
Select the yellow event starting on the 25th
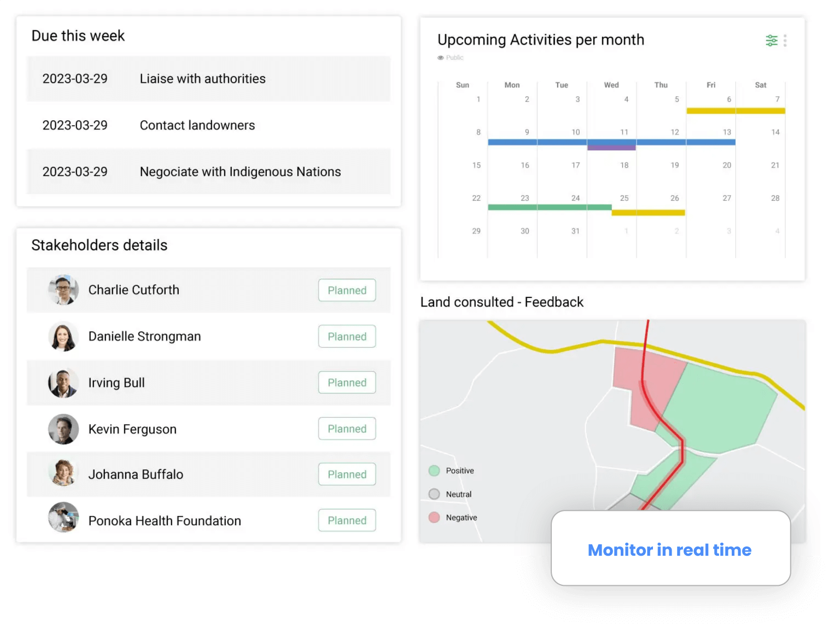[x=648, y=213]
